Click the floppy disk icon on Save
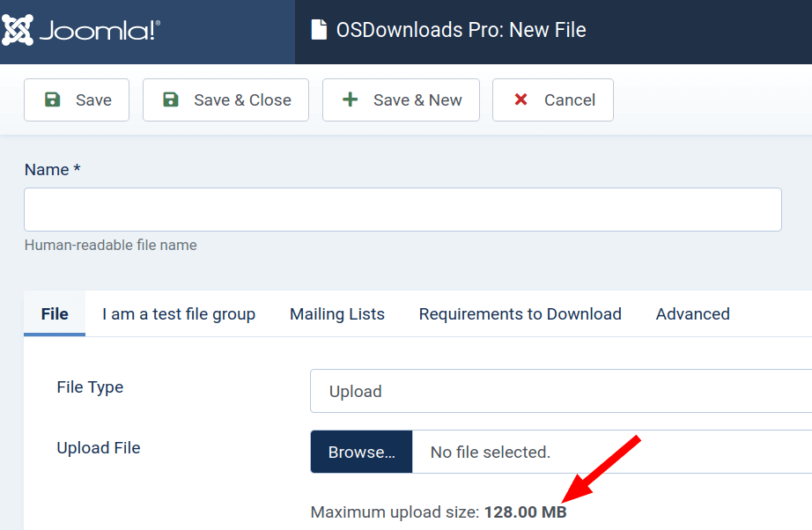This screenshot has width=812, height=530. coord(53,99)
